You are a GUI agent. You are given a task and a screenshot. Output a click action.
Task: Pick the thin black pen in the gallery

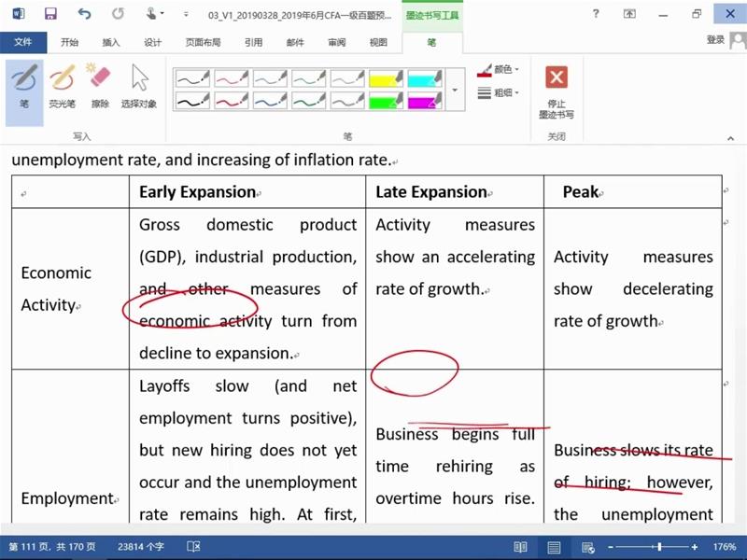[192, 78]
